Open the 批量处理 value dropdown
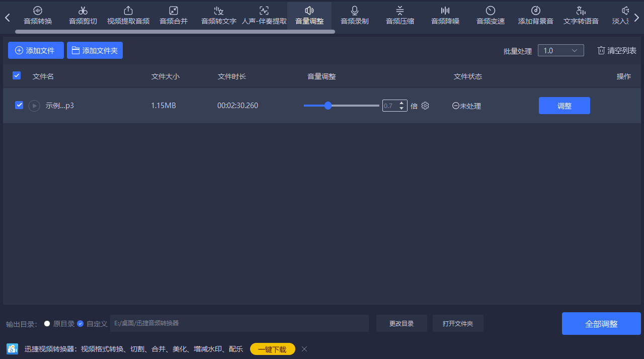Screen dimensions: 644x359 [560, 50]
